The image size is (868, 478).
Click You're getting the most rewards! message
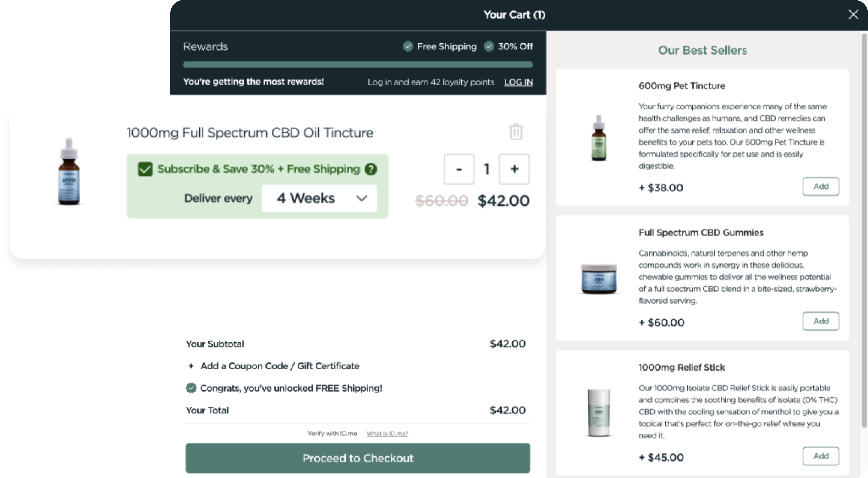(253, 82)
